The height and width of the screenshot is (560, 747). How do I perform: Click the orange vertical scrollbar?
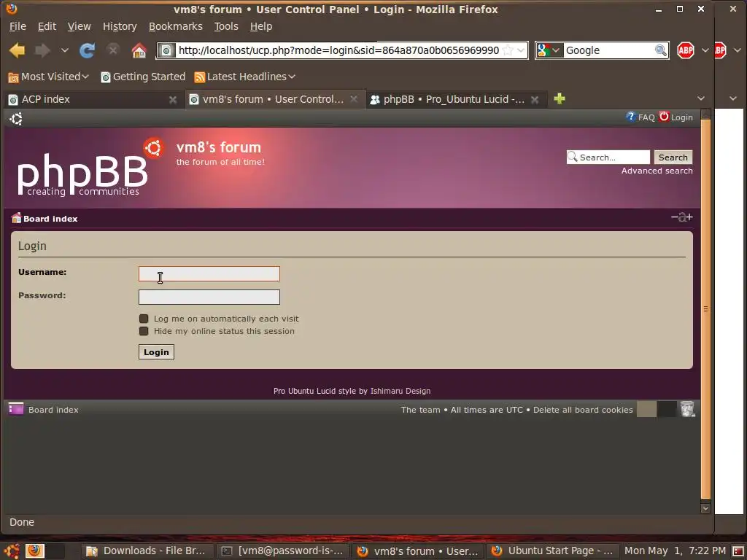point(705,309)
